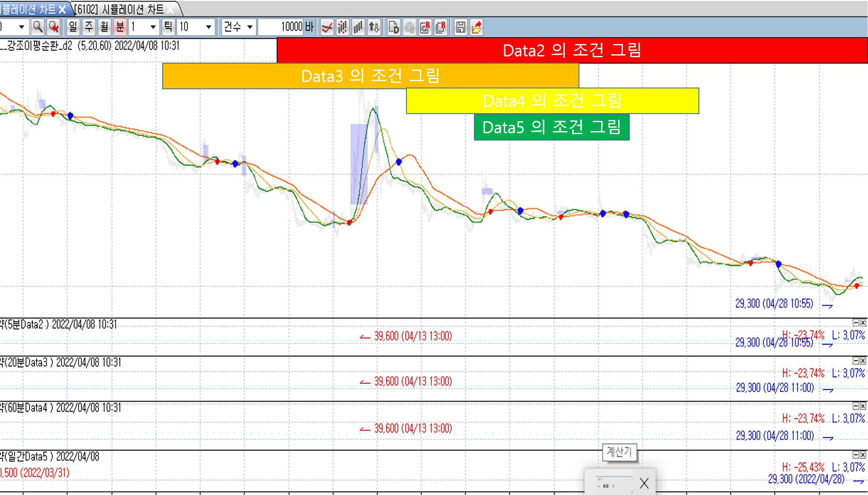This screenshot has width=868, height=495.
Task: Click the 10000 bar count input field
Action: pos(281,27)
